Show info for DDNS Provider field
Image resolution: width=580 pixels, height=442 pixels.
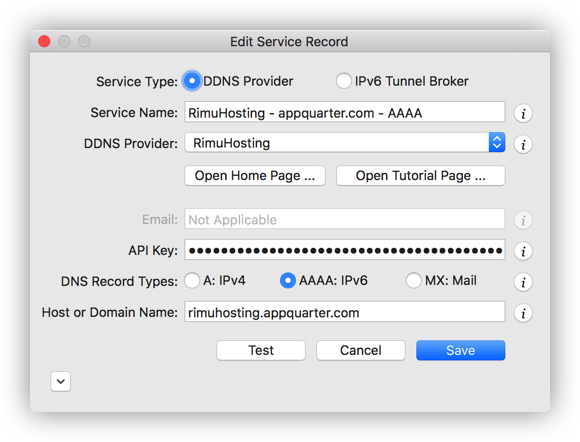point(523,144)
